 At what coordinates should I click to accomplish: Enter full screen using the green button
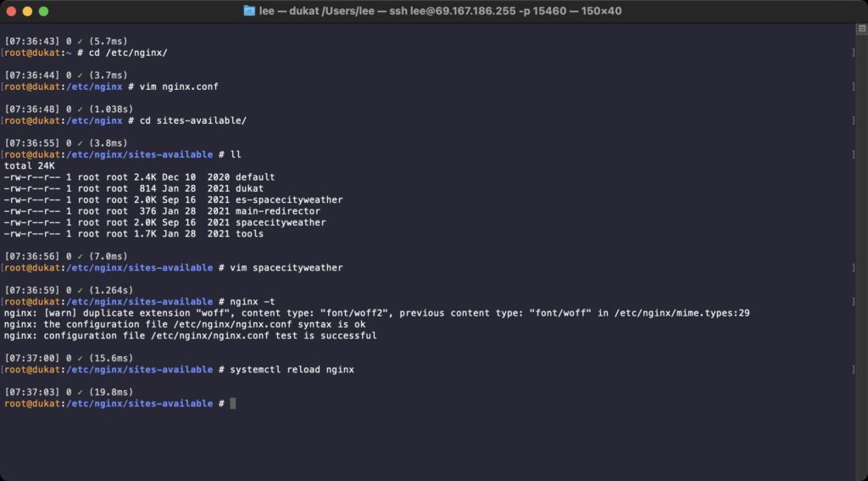44,11
